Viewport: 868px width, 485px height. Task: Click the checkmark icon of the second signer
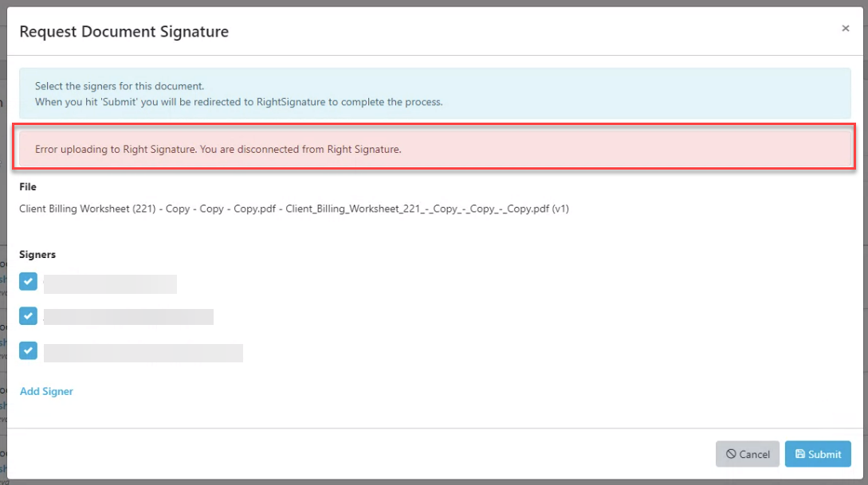28,315
